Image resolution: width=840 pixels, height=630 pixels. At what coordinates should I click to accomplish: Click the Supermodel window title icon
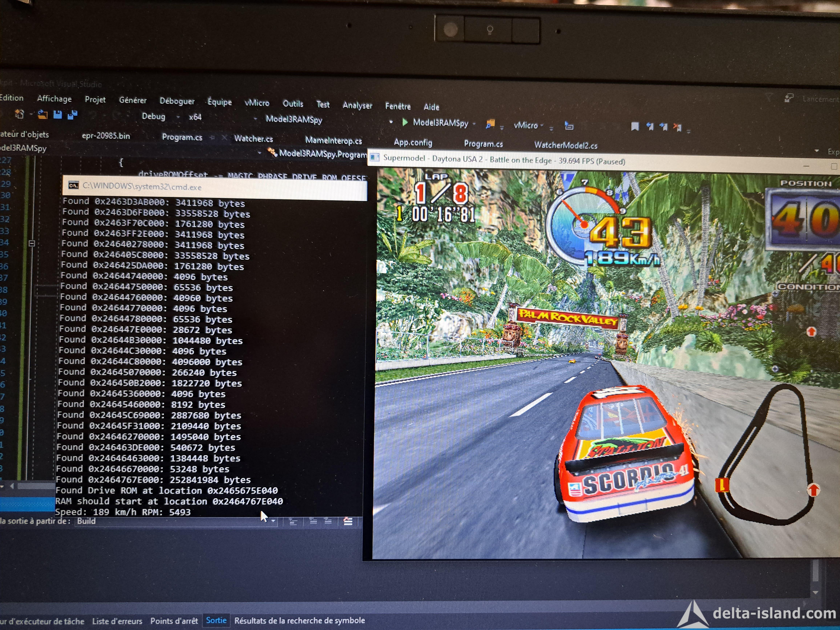375,157
